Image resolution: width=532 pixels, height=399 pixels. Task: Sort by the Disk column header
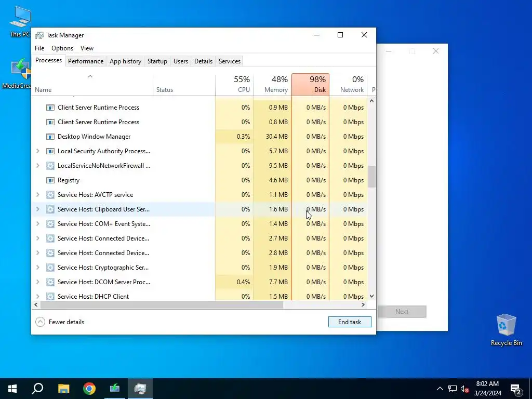(310, 85)
